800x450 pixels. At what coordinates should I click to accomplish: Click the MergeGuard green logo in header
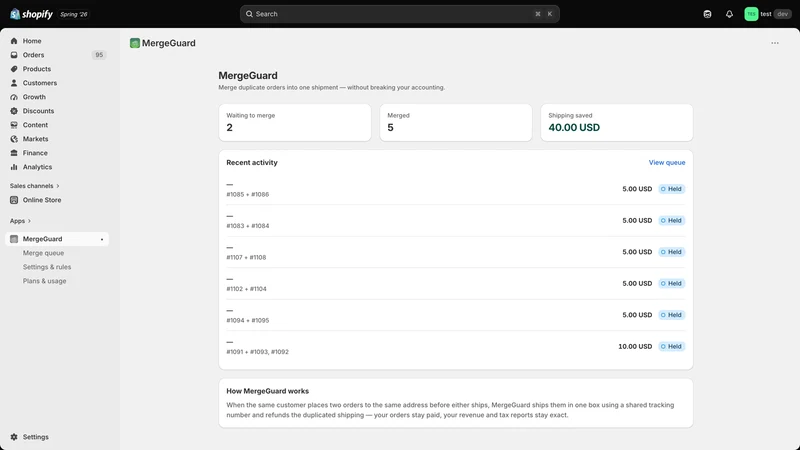click(x=135, y=43)
